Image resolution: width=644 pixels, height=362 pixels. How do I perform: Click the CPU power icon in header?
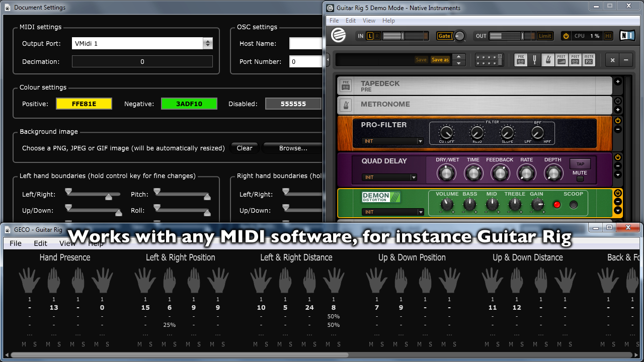566,36
